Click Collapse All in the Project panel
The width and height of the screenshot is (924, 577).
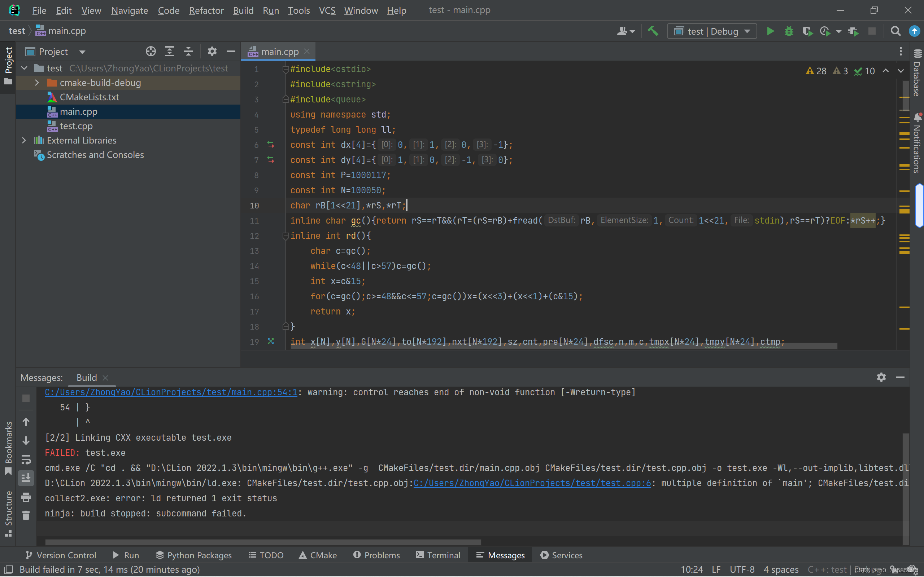pos(188,52)
